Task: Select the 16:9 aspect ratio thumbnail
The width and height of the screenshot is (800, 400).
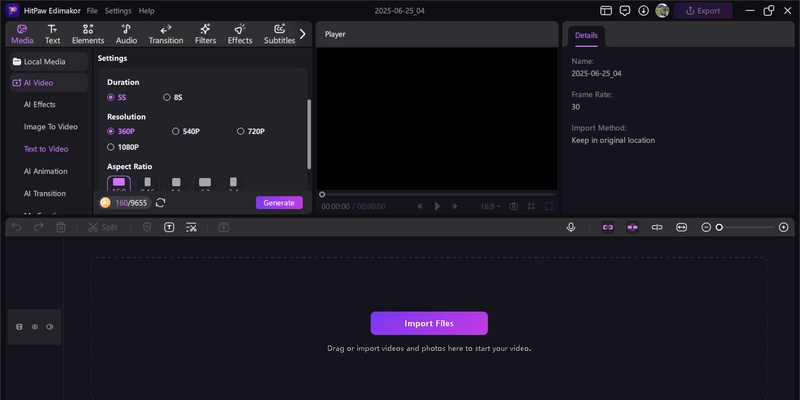Action: (x=119, y=184)
